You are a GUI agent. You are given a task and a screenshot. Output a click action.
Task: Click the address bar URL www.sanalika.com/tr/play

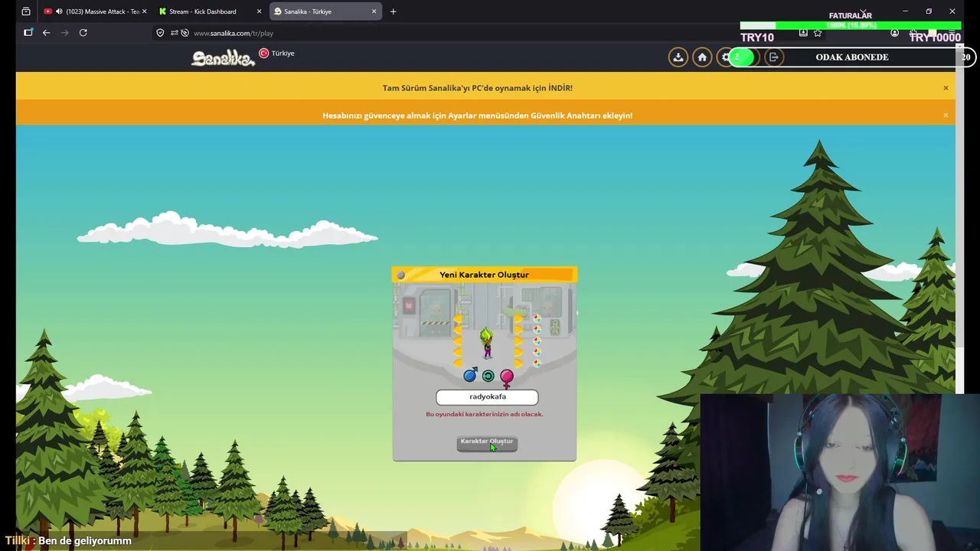tap(234, 33)
